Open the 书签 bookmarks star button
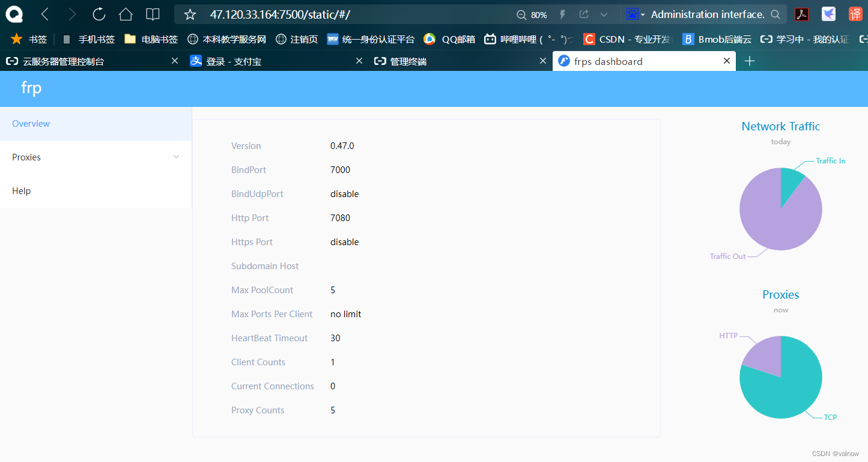 point(29,39)
